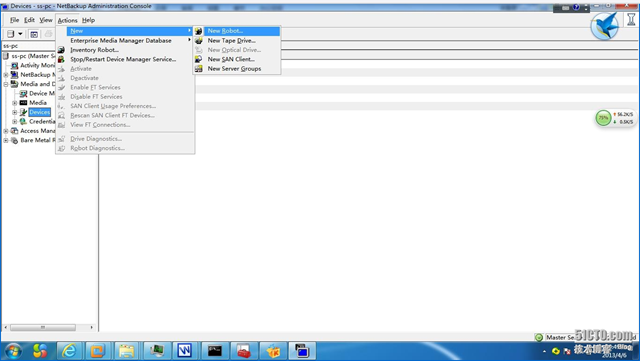Click the ss-pc server field above the tree
Screen dimensions: 640x361
[29, 46]
